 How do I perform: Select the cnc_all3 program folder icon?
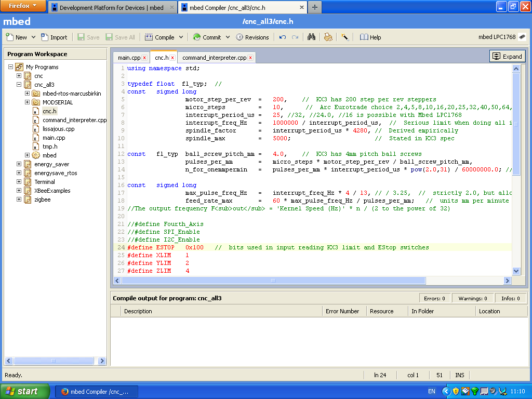[x=28, y=85]
